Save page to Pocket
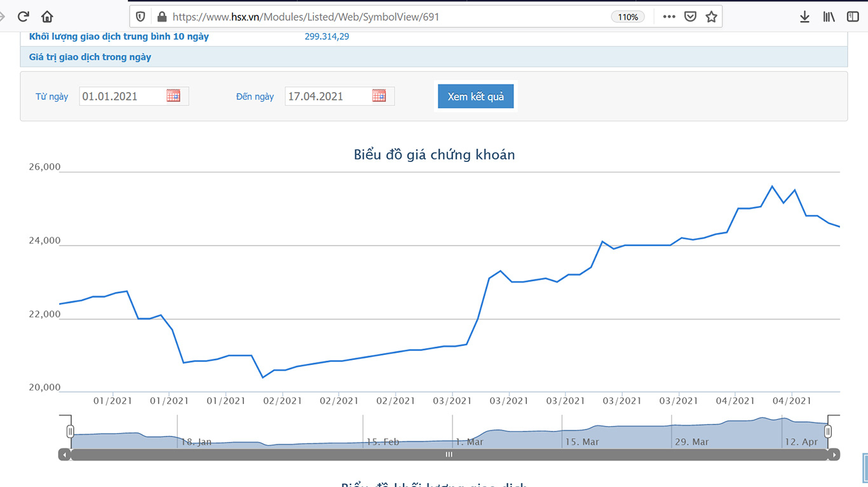Screen dimensions: 868x487 690,17
